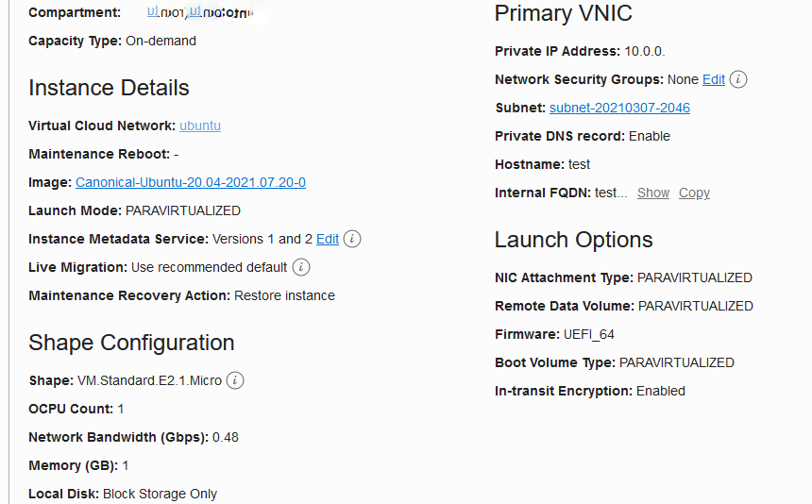
Task: Select the Hostname value test
Action: [x=579, y=164]
